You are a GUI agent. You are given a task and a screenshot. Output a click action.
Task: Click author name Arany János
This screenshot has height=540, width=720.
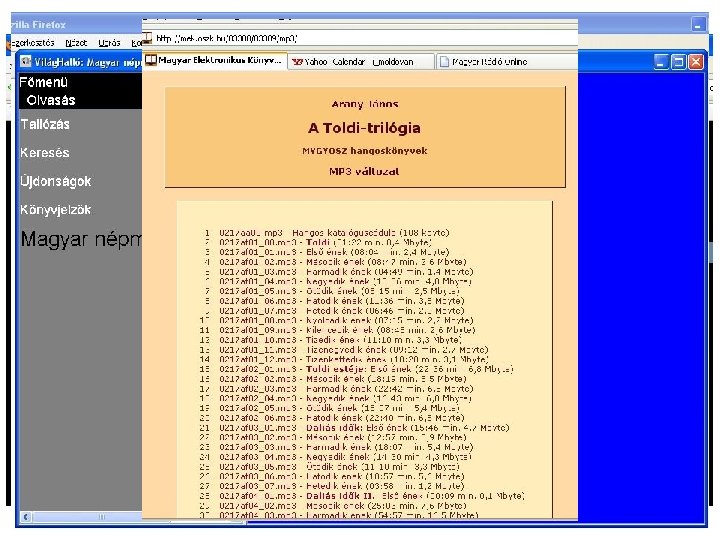click(x=365, y=104)
